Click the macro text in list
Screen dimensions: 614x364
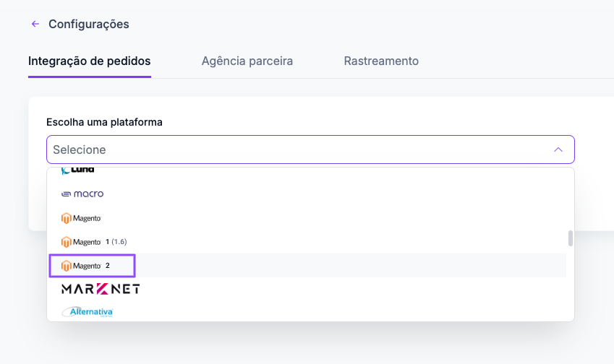coord(88,194)
